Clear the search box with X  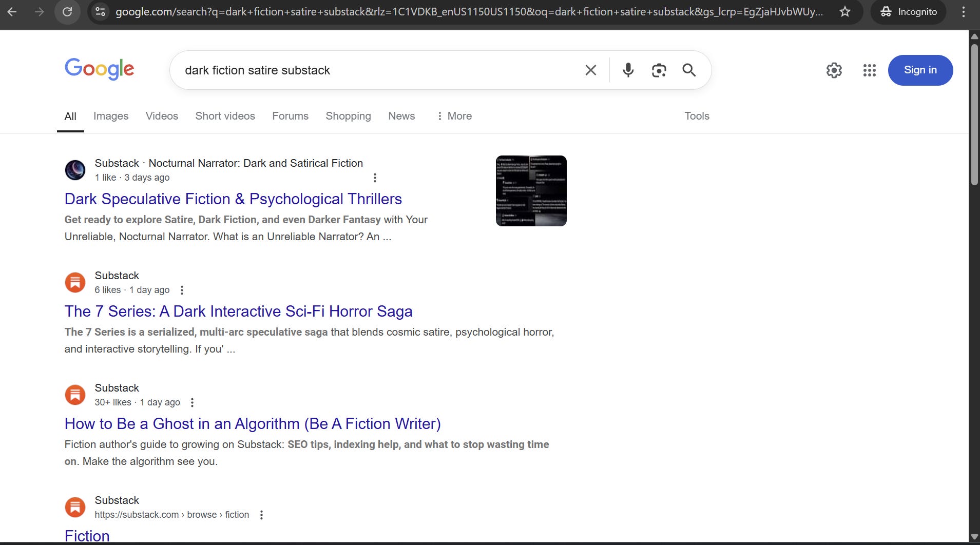pos(591,70)
